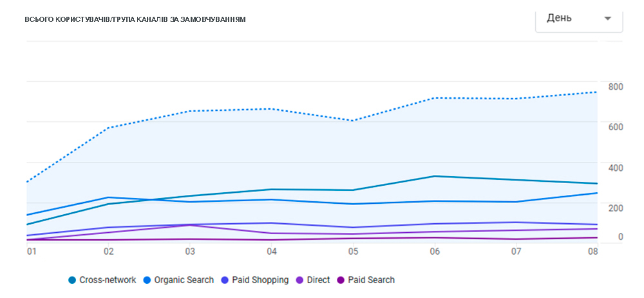The height and width of the screenshot is (298, 644).
Task: Select day 01 on the x-axis
Action: pyautogui.click(x=30, y=251)
